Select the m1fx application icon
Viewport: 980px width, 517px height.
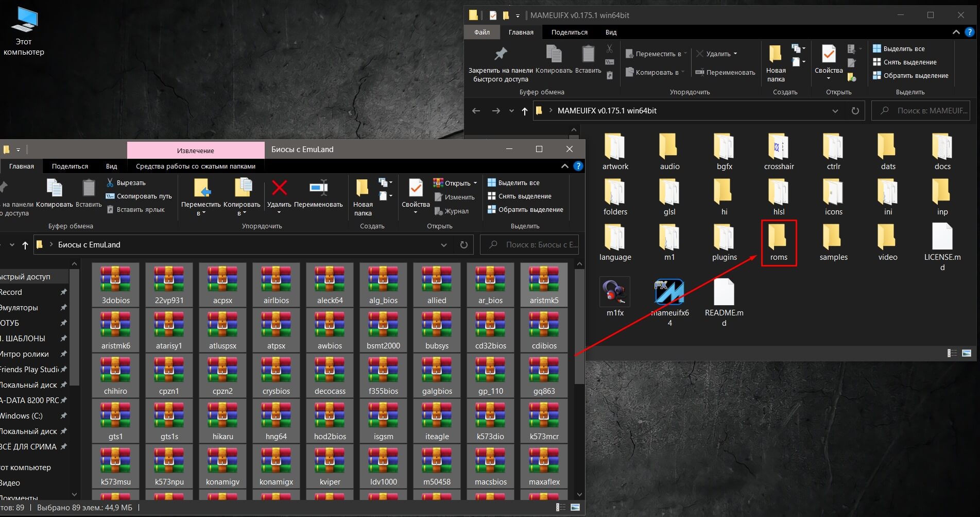point(615,297)
